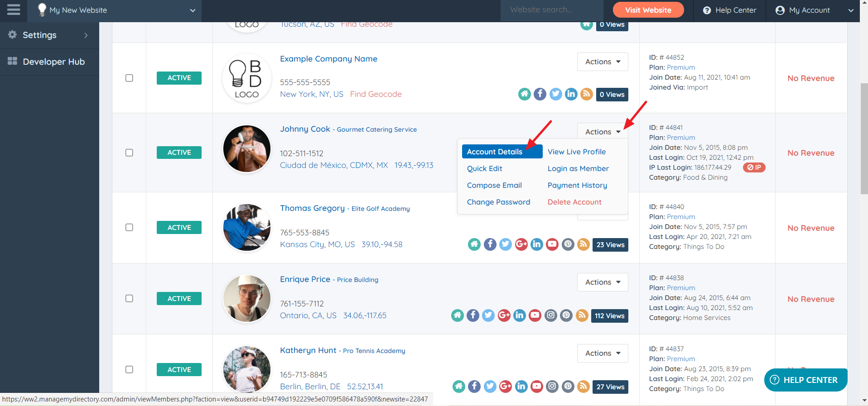Choose Compose Email in Actions menu
This screenshot has height=406, width=868.
pos(494,185)
